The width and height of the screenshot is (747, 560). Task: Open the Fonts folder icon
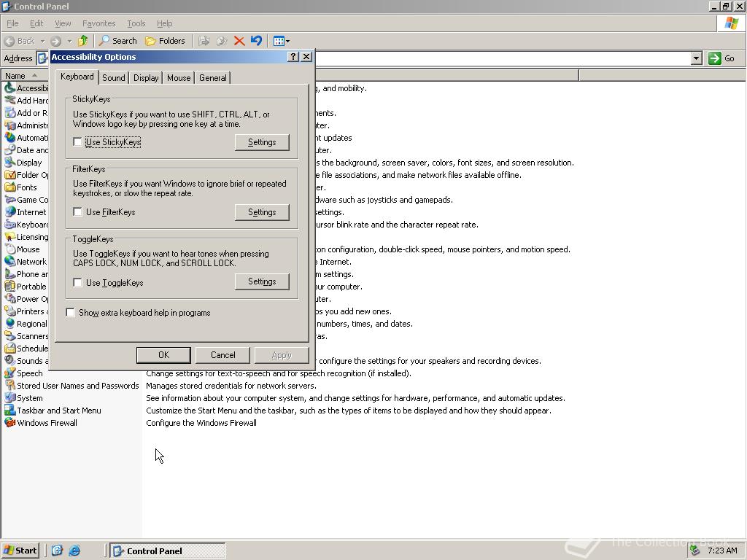tap(9, 187)
